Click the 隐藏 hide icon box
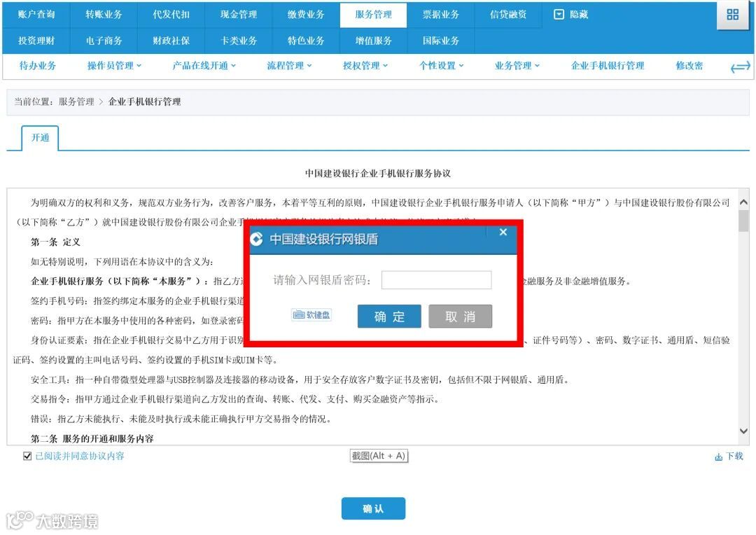This screenshot has width=756, height=535. [559, 15]
